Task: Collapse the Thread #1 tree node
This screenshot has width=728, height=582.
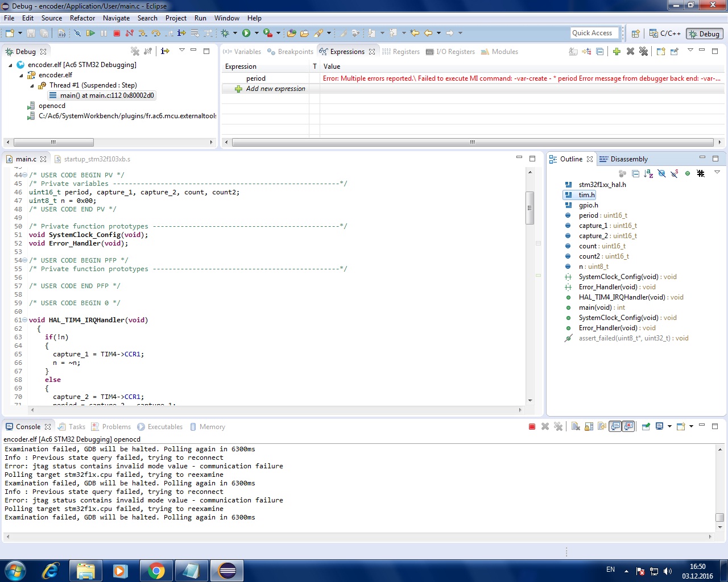Action: click(32, 86)
